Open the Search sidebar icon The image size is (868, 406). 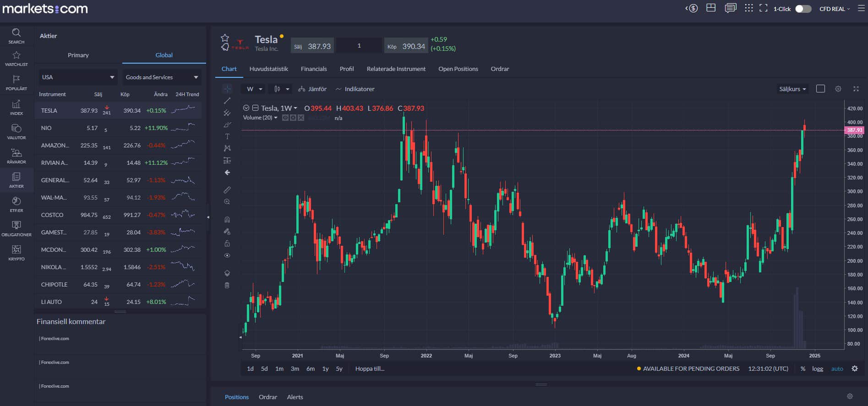coord(16,36)
